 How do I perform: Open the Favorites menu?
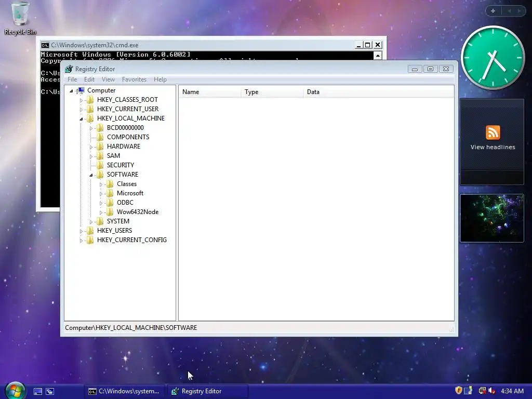click(x=135, y=79)
